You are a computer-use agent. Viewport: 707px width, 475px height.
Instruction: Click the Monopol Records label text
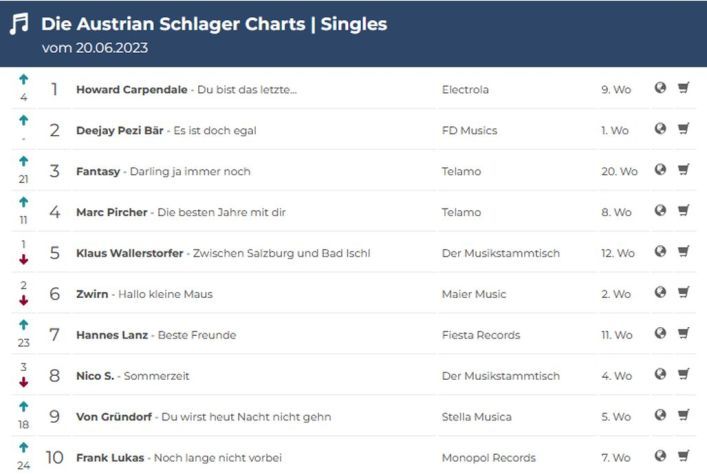pos(489,458)
